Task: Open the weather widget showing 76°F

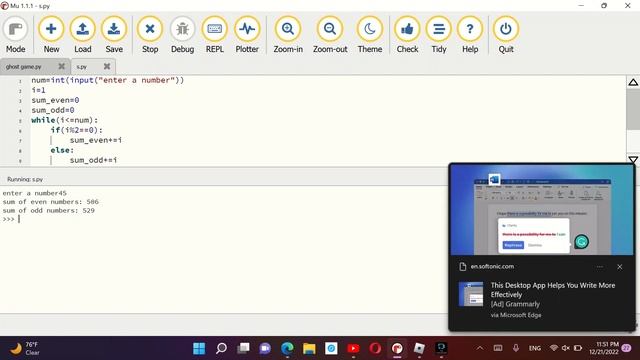Action: (x=24, y=349)
